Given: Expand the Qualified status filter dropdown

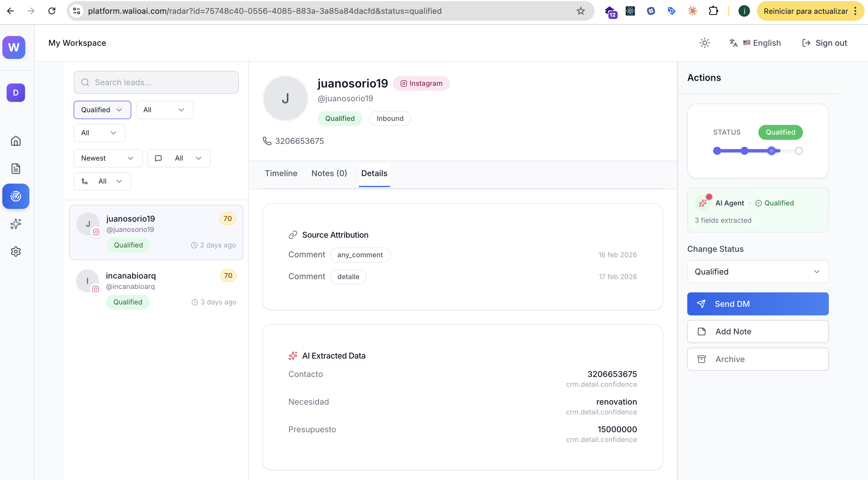Looking at the screenshot, I should (x=102, y=110).
